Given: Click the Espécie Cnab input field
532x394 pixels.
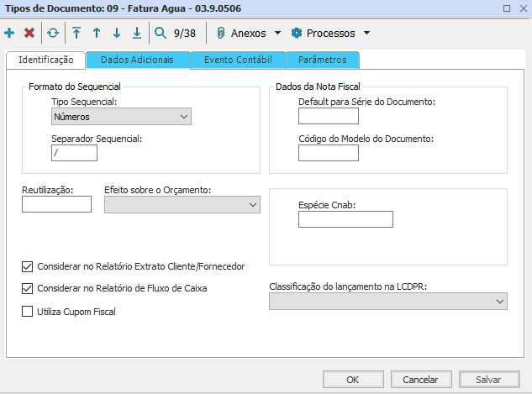Looking at the screenshot, I should [x=345, y=219].
